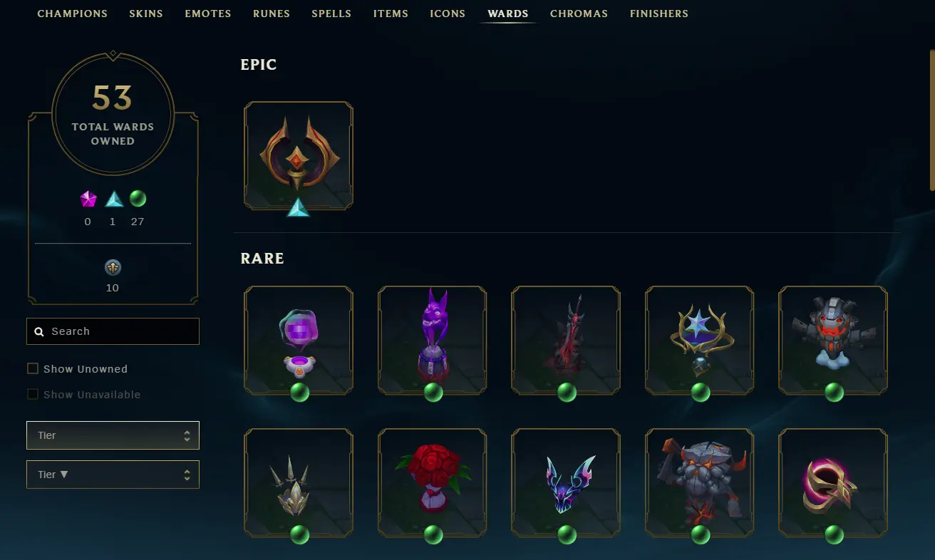Click the vertical scrollbar on the right
This screenshot has height=560, width=935.
pos(931,120)
